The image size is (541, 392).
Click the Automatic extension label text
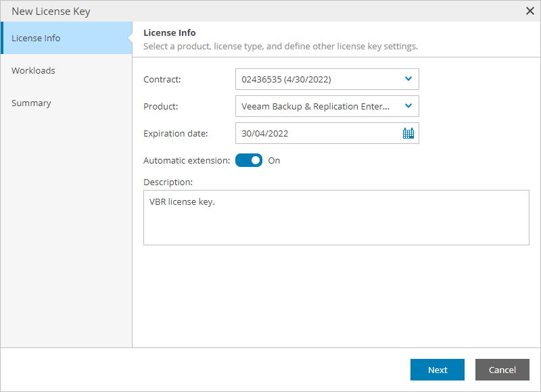point(187,161)
